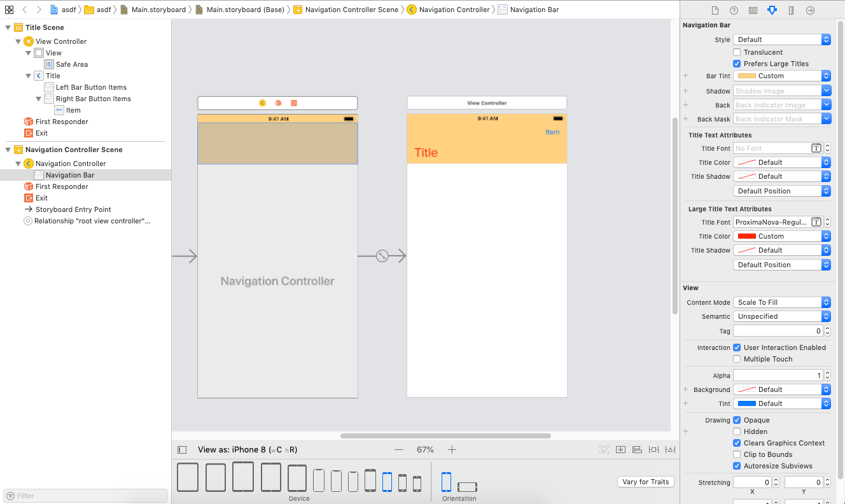This screenshot has height=504, width=845.
Task: Open the Semantic dropdown
Action: tap(782, 316)
